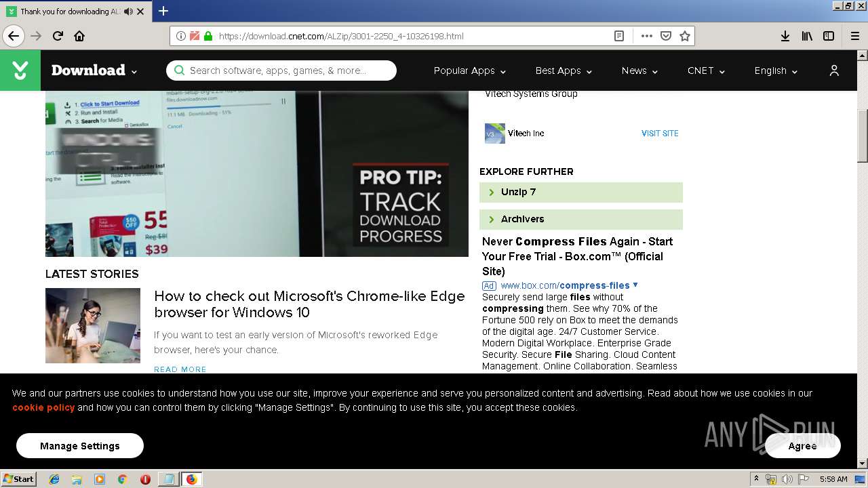Click the scrollbar down arrow
The image size is (868, 488).
[863, 464]
